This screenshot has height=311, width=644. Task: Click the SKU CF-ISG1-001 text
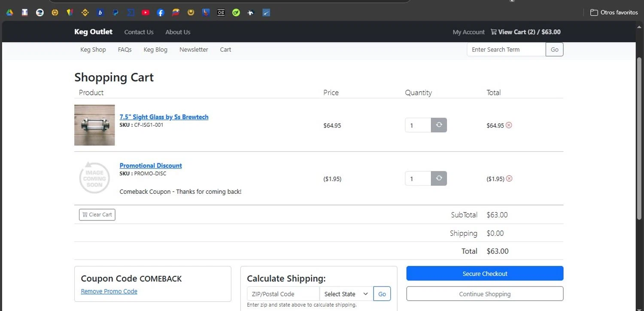(141, 125)
